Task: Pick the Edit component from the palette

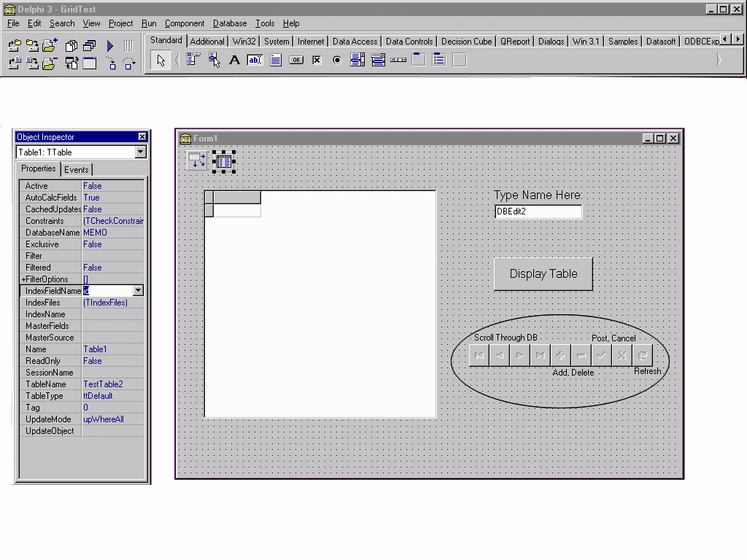Action: tap(255, 61)
